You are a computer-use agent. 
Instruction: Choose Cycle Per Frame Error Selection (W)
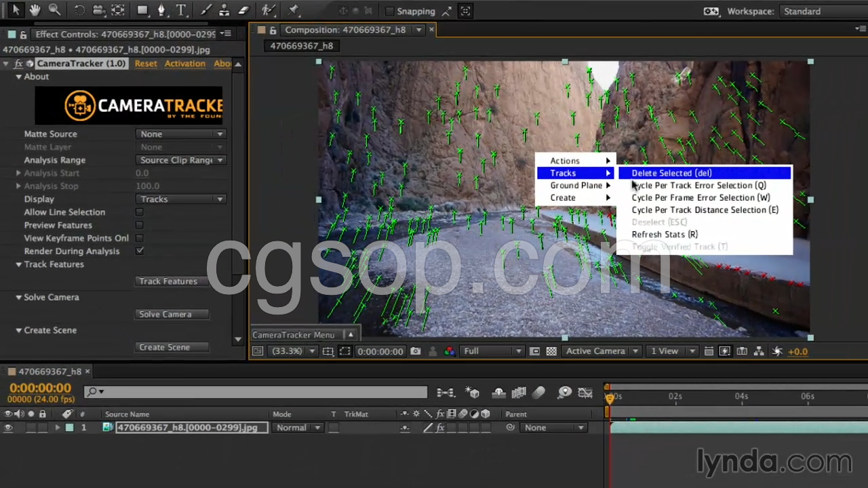pyautogui.click(x=705, y=197)
